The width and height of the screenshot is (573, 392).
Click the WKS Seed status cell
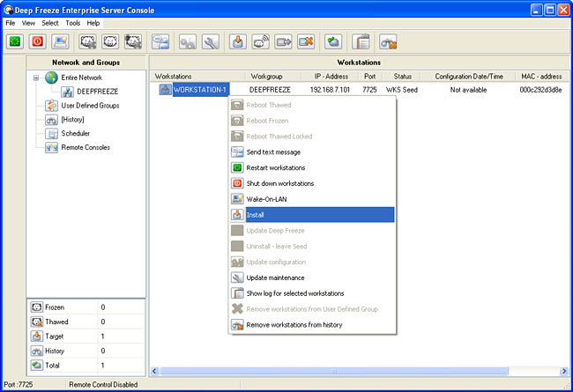[402, 90]
